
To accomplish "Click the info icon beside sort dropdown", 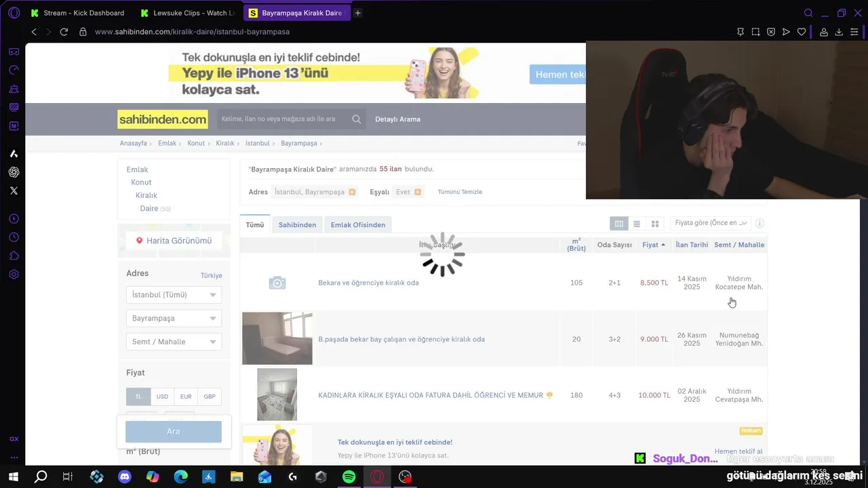I will [x=759, y=223].
